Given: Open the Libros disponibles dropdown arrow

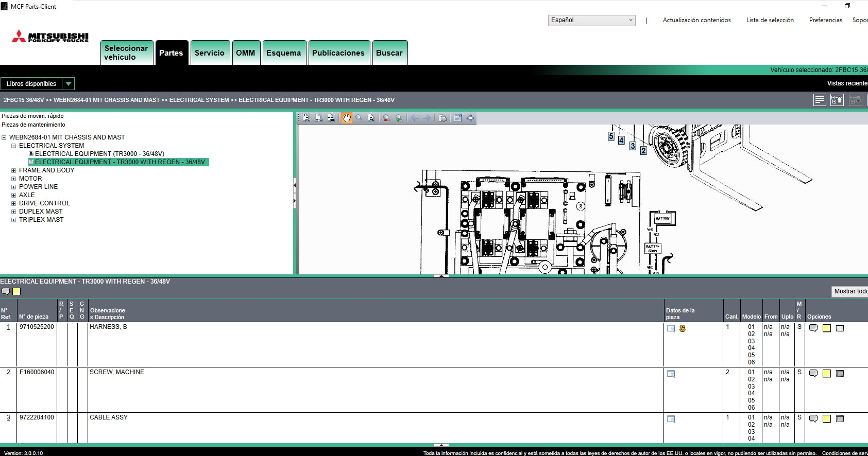Looking at the screenshot, I should pos(69,83).
